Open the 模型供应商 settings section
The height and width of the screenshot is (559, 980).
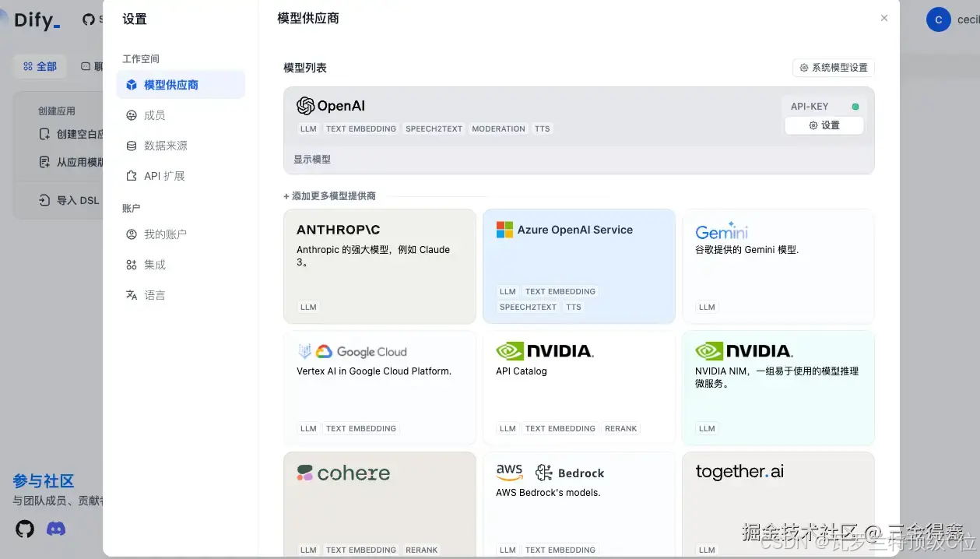pyautogui.click(x=181, y=85)
